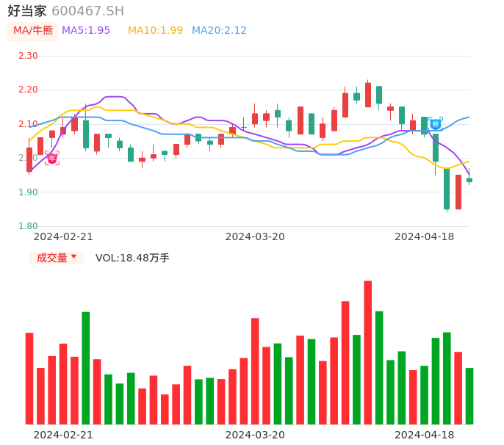Click the last green volume bar on the right

click(x=469, y=396)
